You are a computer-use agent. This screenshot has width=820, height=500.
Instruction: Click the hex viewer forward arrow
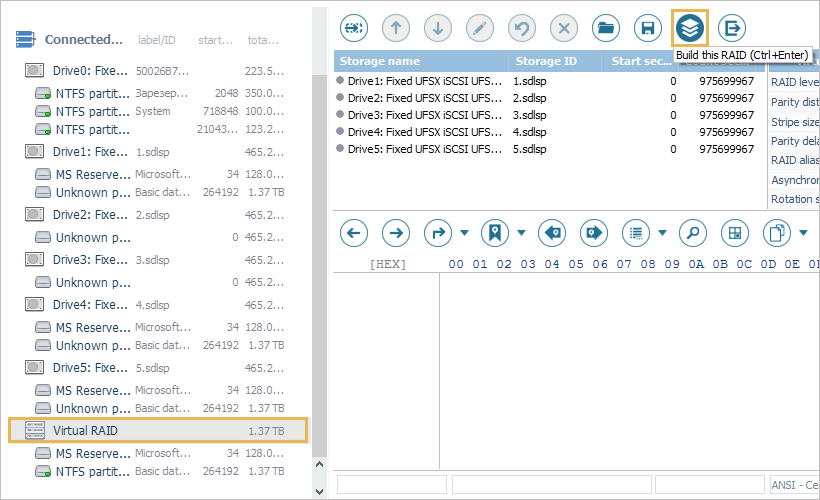[x=397, y=233]
